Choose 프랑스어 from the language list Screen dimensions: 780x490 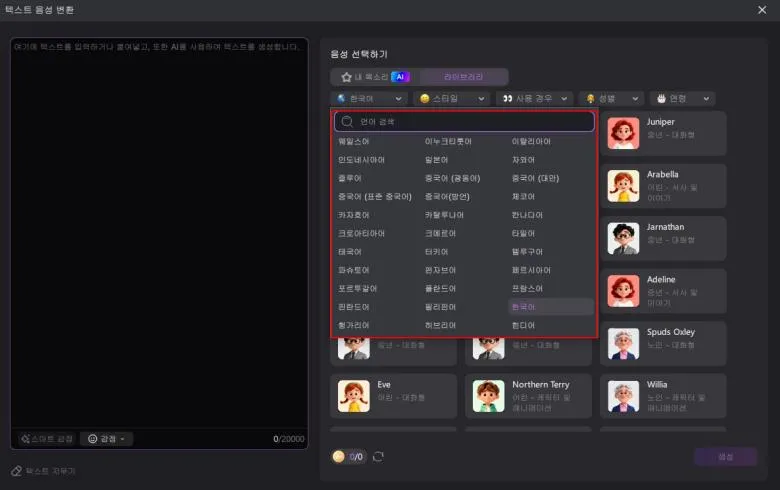[x=527, y=289]
